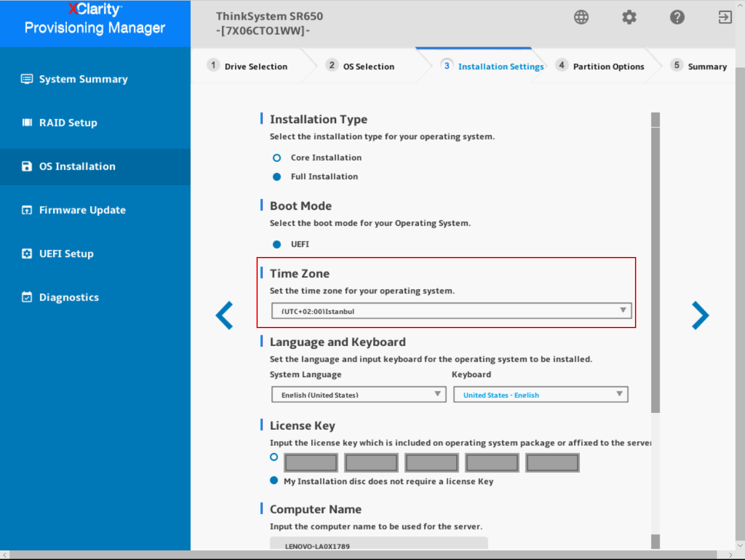Go to next step with right arrow
The width and height of the screenshot is (745, 560).
(x=701, y=316)
